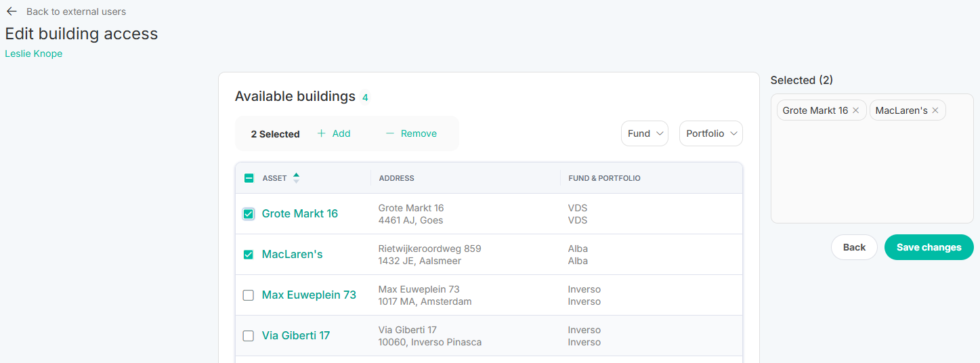Click the Back button next to Save

(x=854, y=247)
